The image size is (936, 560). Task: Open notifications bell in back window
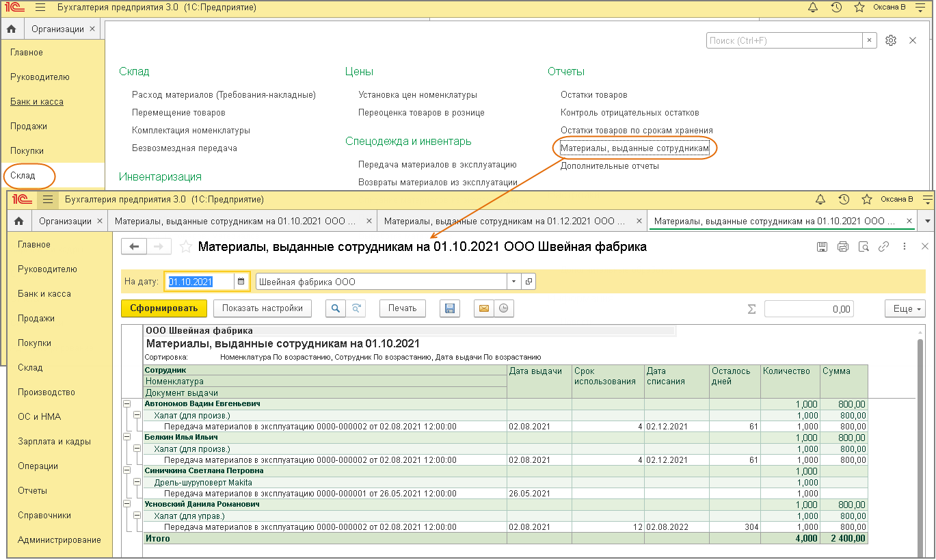[813, 8]
